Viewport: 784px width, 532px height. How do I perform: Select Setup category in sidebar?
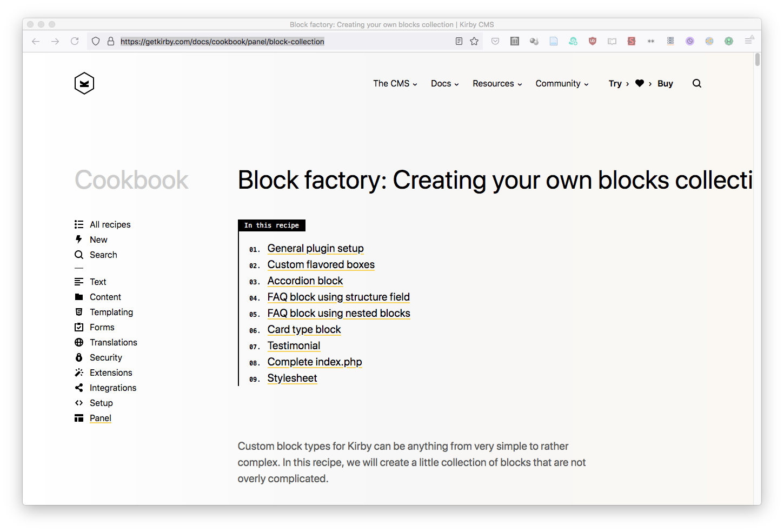94,403
